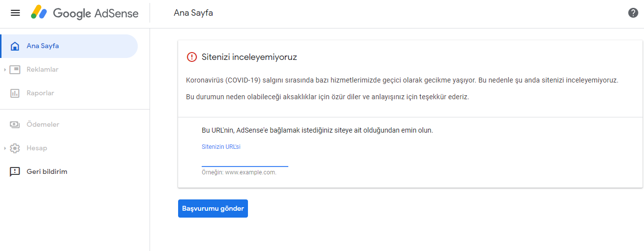Viewport: 644px width, 251px height.
Task: Focus the Sitenizin URL'si input field
Action: [245, 160]
